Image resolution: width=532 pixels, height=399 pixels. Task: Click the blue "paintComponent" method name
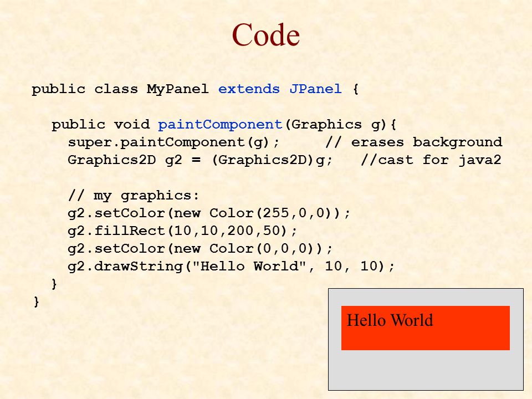click(220, 125)
